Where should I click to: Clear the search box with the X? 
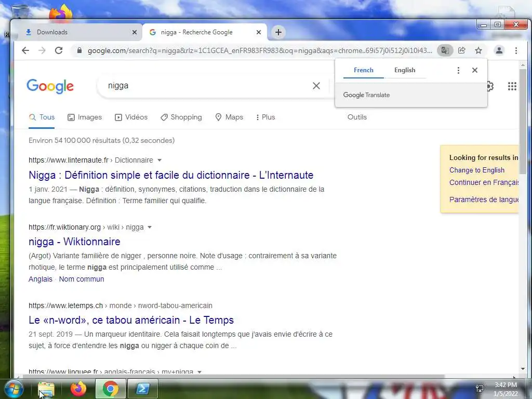coord(316,86)
